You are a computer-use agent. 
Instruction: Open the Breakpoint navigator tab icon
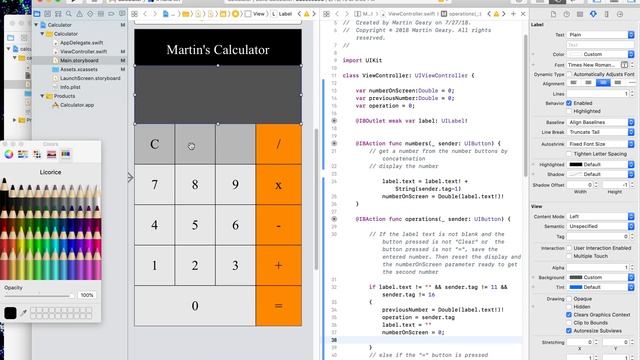[x=111, y=13]
